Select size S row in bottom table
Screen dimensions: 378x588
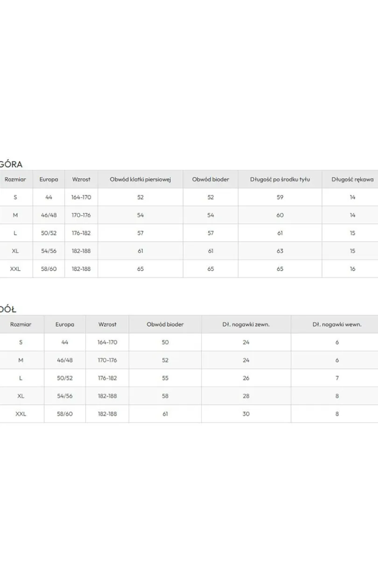[189, 342]
